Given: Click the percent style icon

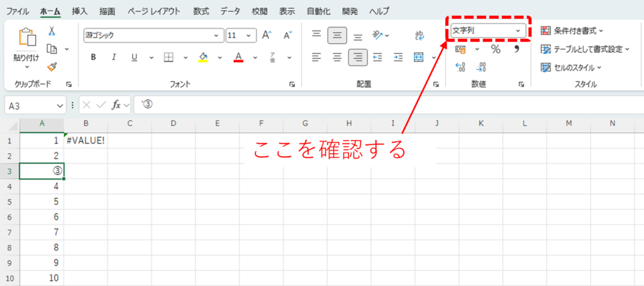Looking at the screenshot, I should tap(496, 49).
